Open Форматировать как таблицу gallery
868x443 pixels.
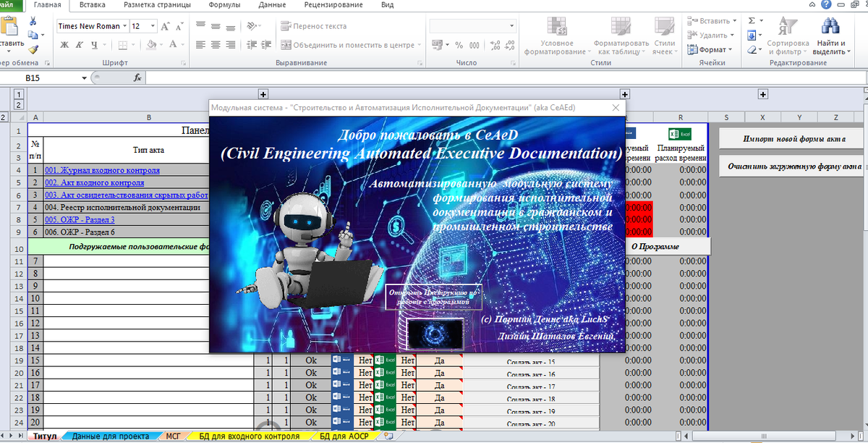621,36
